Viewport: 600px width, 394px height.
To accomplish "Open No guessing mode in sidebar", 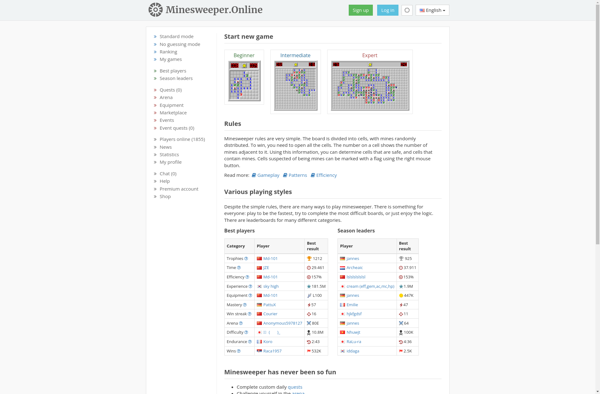I will point(180,44).
